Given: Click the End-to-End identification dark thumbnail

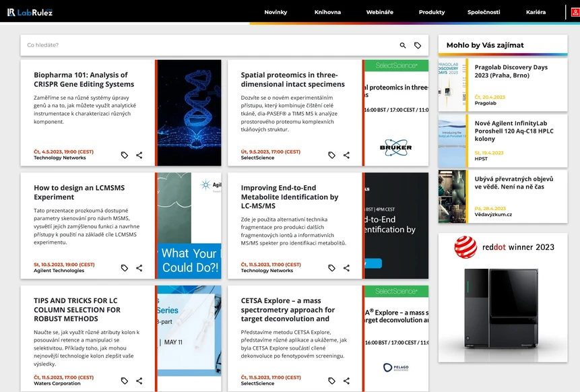Looking at the screenshot, I should tap(397, 226).
